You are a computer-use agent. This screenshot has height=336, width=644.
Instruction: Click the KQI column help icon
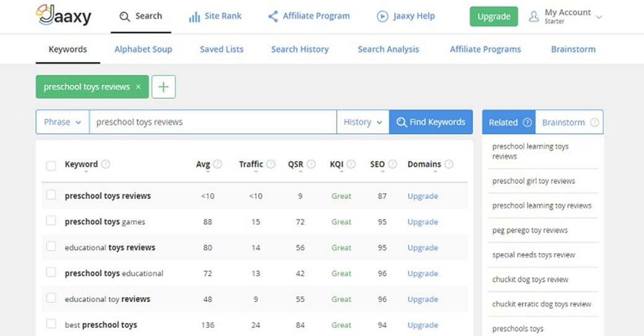[x=351, y=165]
